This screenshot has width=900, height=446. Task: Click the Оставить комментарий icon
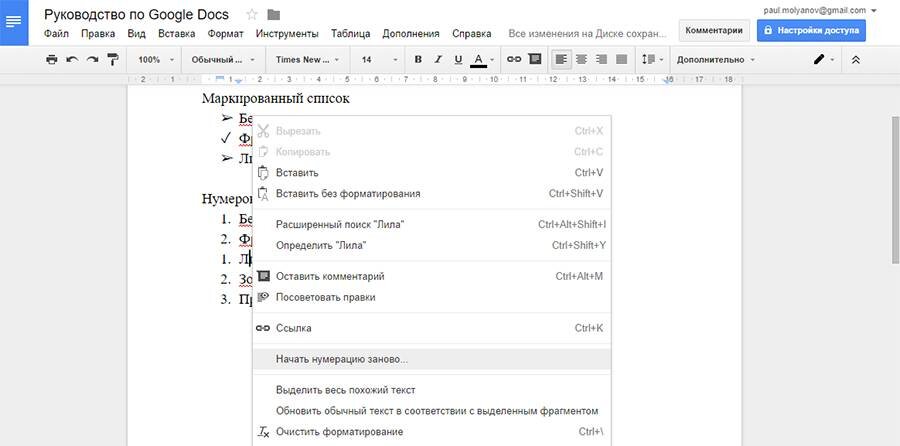263,276
